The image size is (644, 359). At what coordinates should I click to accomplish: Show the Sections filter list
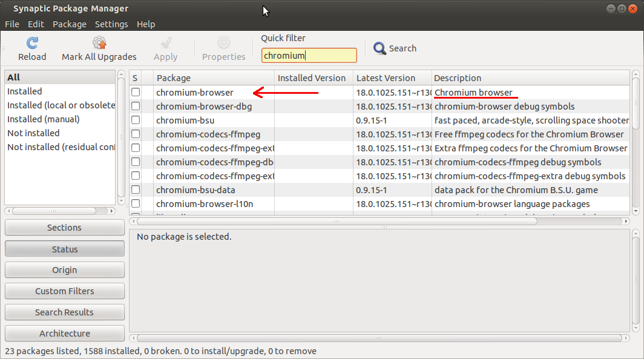coord(64,228)
